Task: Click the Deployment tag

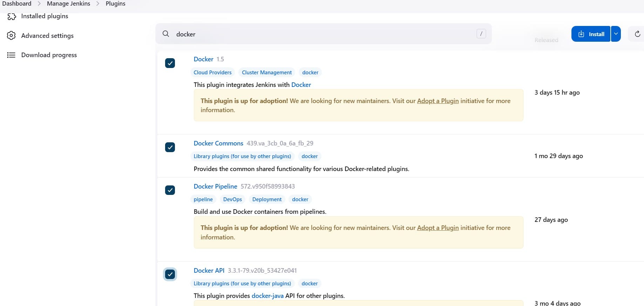Action: (267, 199)
